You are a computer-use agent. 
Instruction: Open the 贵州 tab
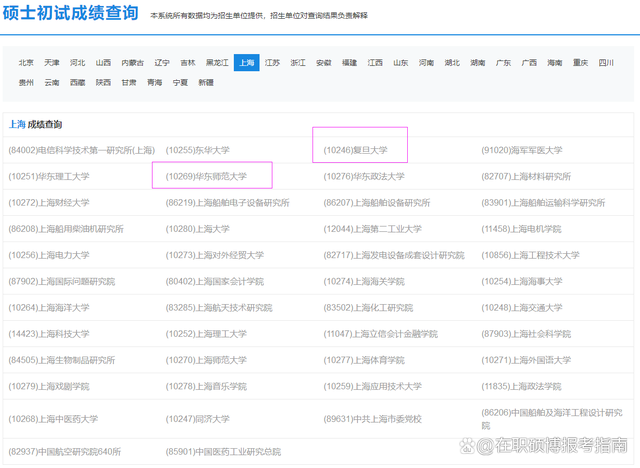26,82
